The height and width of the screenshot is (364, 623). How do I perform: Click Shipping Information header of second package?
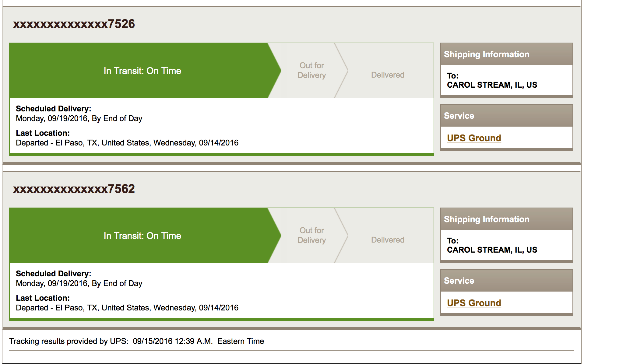click(x=486, y=219)
